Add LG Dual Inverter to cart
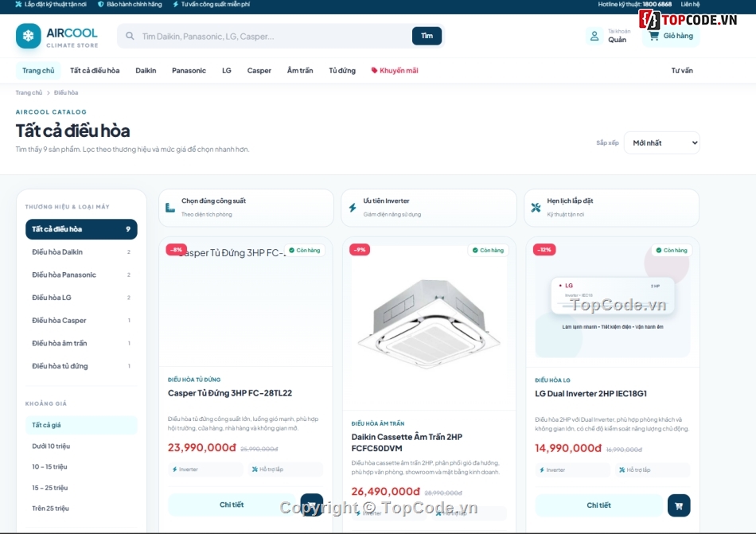Viewport: 756px width, 534px height. pyautogui.click(x=679, y=505)
